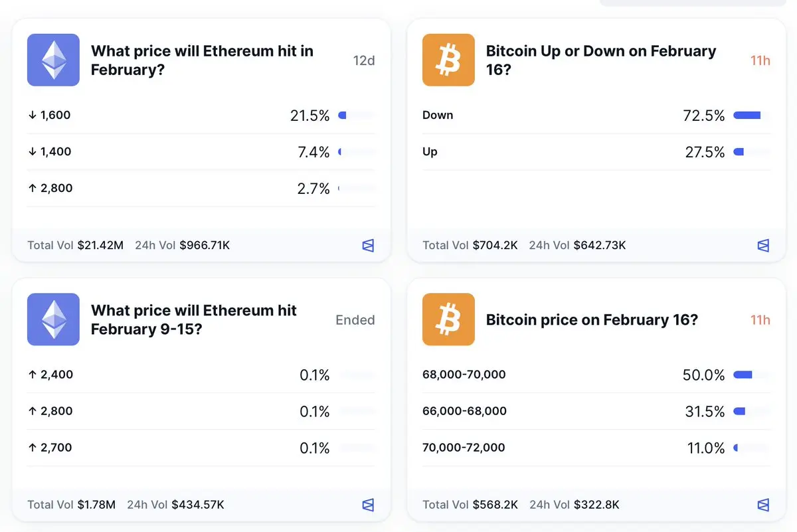Choose the 66,000-68,000 Bitcoin price range

(464, 411)
